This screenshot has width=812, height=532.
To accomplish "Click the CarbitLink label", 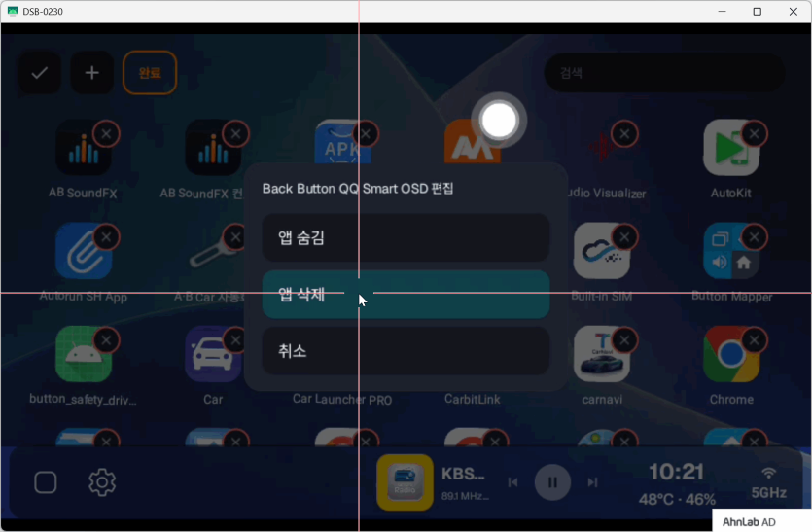I will pyautogui.click(x=473, y=399).
